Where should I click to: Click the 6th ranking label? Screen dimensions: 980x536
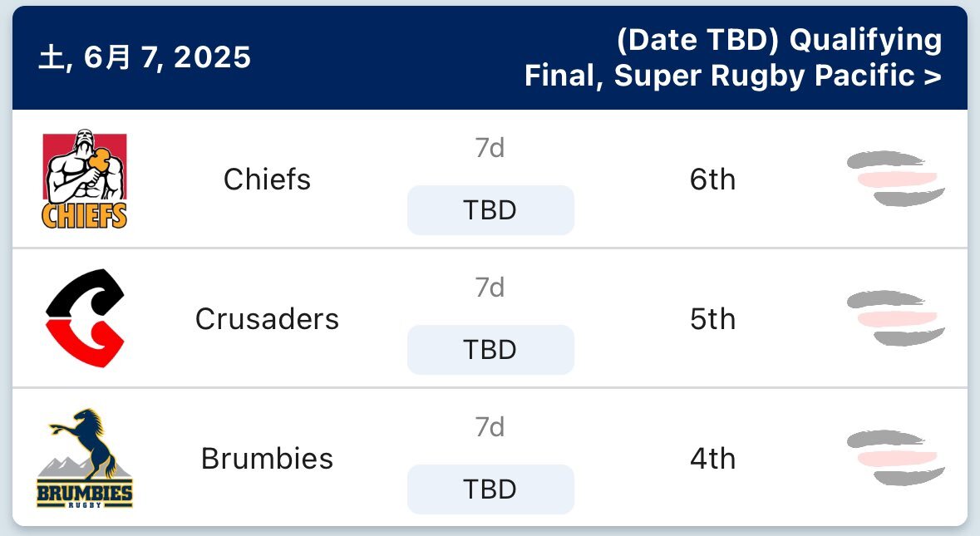click(x=712, y=179)
